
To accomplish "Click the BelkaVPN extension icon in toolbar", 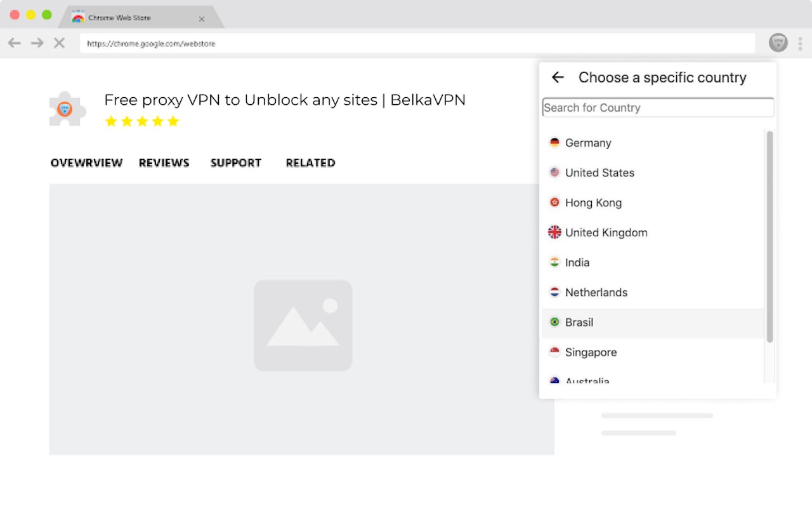I will pyautogui.click(x=778, y=43).
